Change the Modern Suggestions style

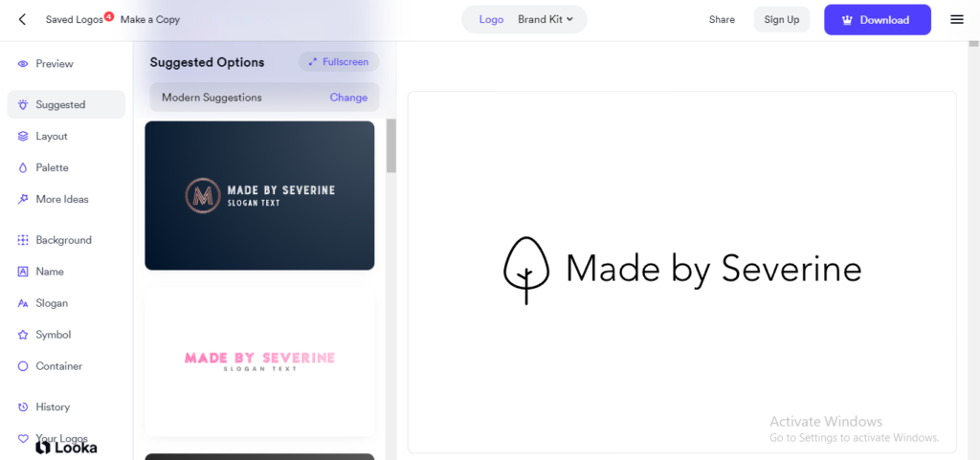pyautogui.click(x=348, y=98)
